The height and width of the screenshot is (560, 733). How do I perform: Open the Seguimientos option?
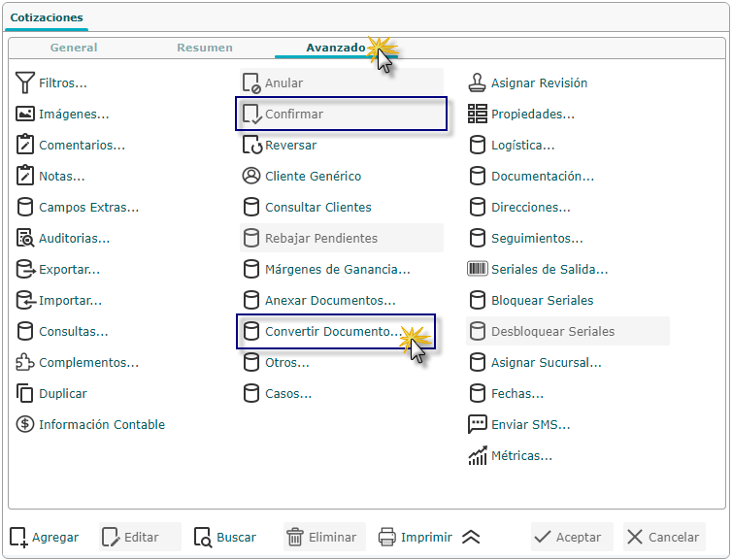tap(525, 238)
